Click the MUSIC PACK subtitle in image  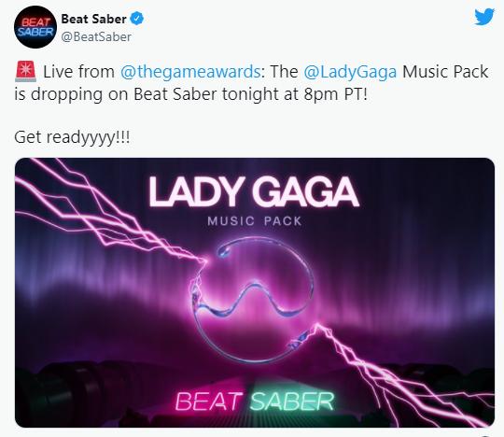click(254, 221)
